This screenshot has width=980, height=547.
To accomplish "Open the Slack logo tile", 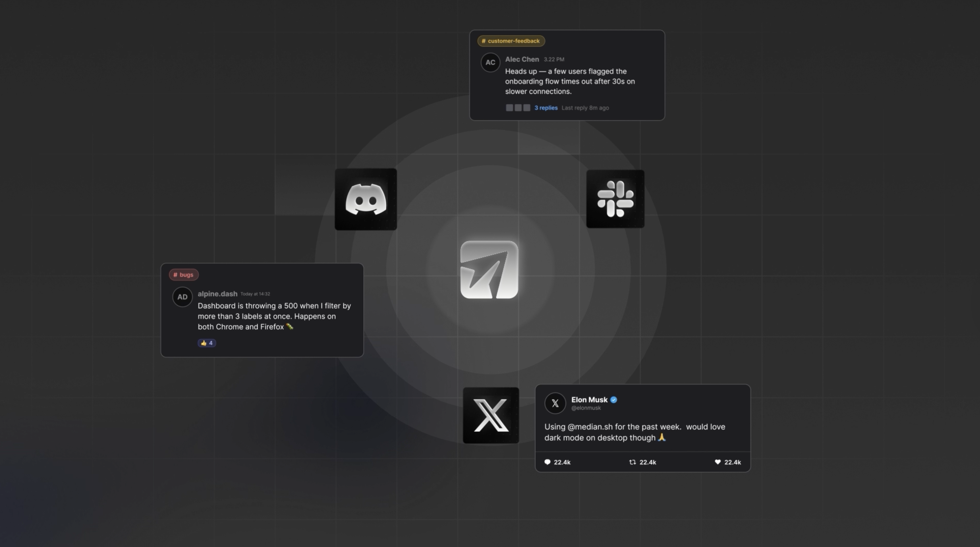I will (615, 199).
